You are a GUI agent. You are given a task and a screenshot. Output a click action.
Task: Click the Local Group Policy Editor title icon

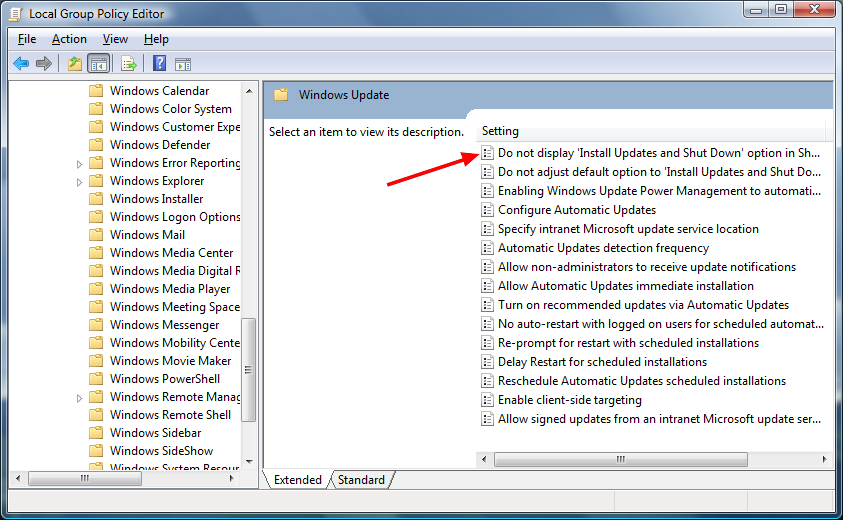[16, 14]
